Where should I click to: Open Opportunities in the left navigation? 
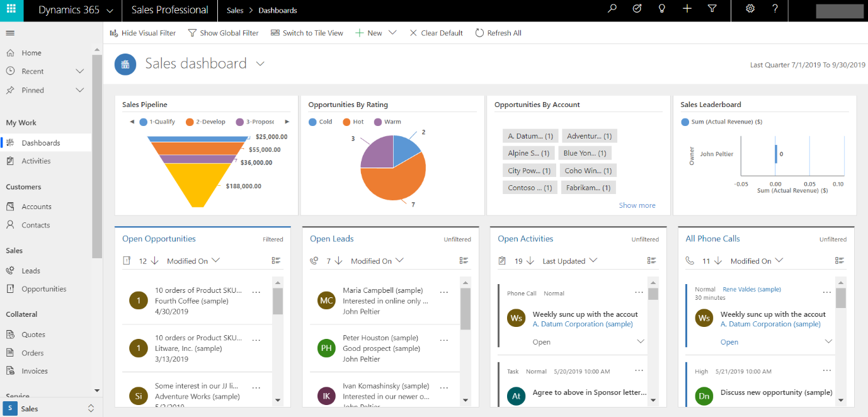coord(43,289)
